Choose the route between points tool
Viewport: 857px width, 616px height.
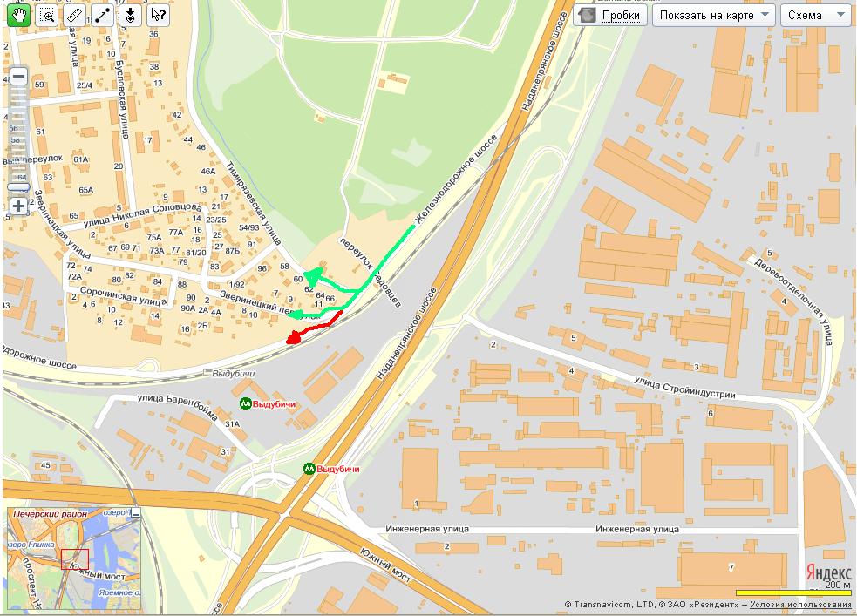point(103,15)
